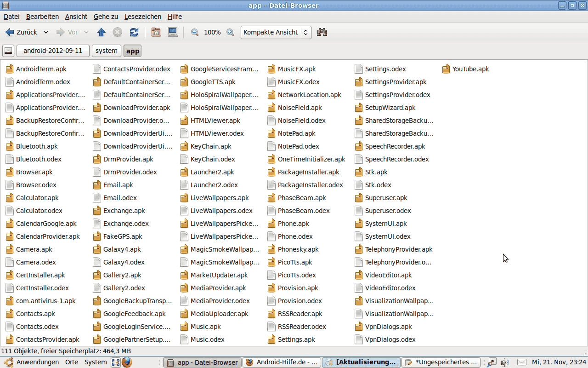Screen dimensions: 588x368
Task: Open the Computer location icon
Action: (x=173, y=32)
